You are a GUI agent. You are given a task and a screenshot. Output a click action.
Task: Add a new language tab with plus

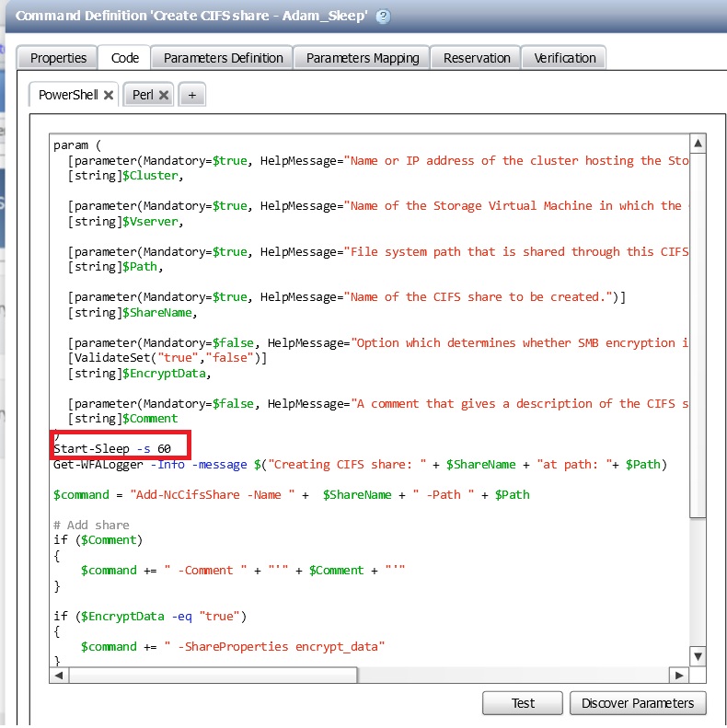point(191,95)
